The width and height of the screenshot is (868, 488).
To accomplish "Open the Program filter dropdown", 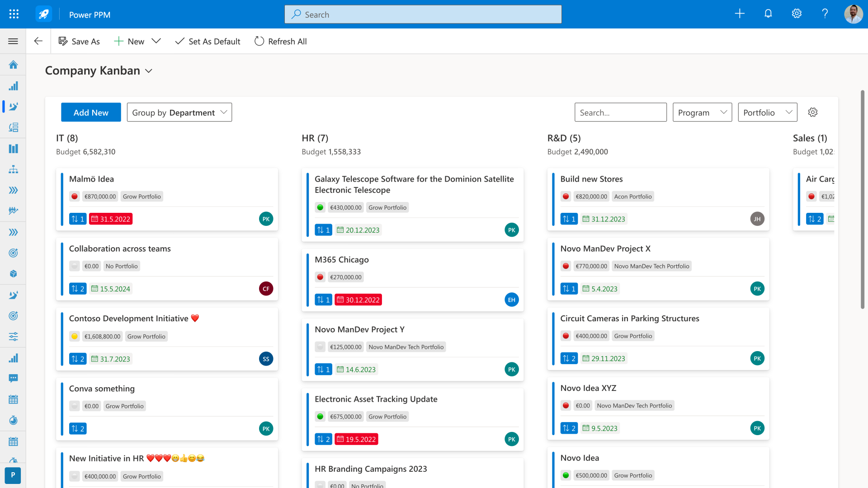I will tap(702, 113).
